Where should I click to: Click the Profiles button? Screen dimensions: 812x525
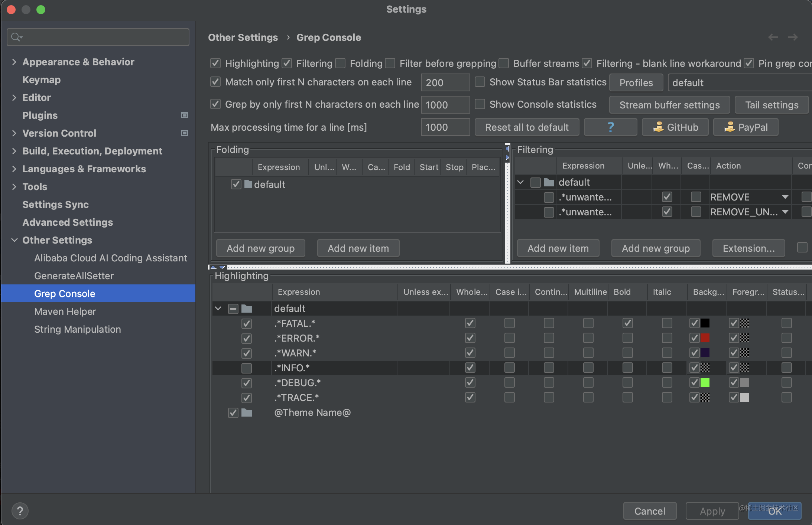point(636,83)
